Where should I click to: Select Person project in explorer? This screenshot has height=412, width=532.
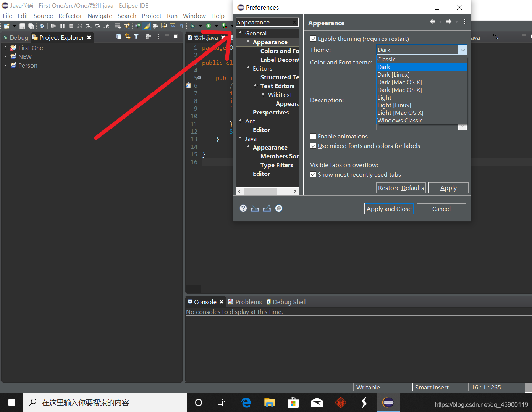pos(27,65)
